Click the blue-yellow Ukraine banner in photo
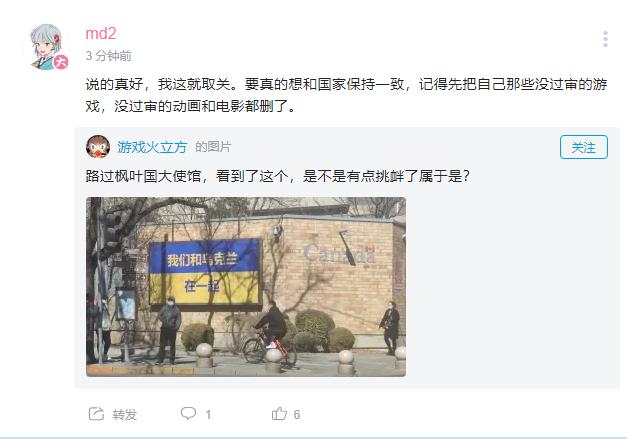This screenshot has width=627, height=439. point(205,273)
